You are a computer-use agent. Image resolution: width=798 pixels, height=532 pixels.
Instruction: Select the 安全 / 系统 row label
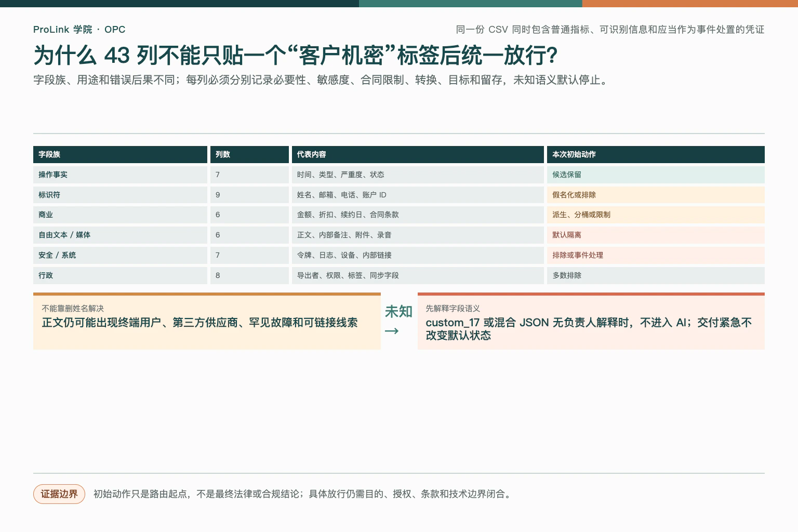120,255
